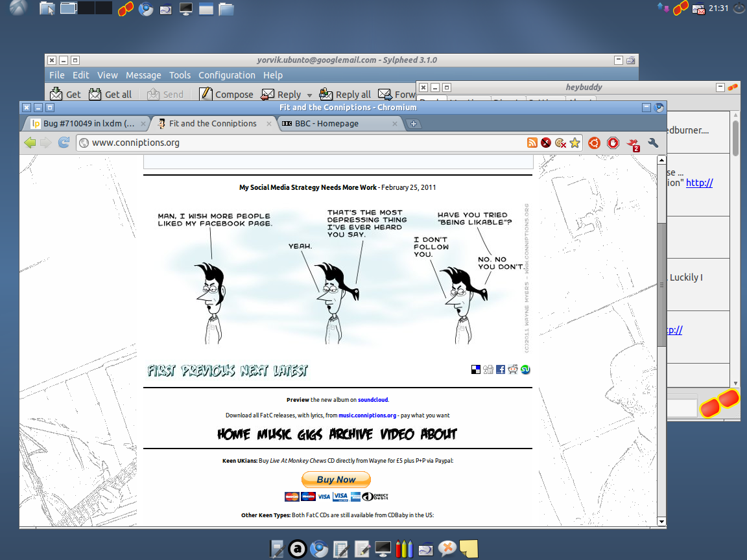This screenshot has width=747, height=560.
Task: Go back with Chromium's green arrow
Action: [30, 143]
